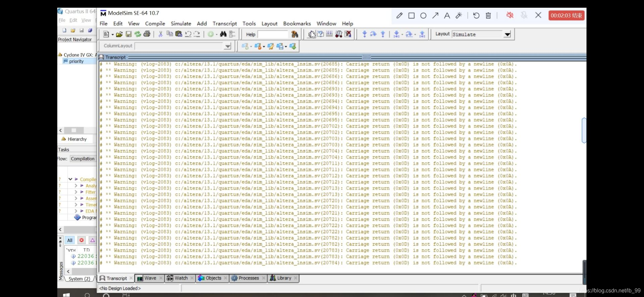644x297 pixels.
Task: Click the Compile toolbar icon with clipboard
Action: pos(312,34)
